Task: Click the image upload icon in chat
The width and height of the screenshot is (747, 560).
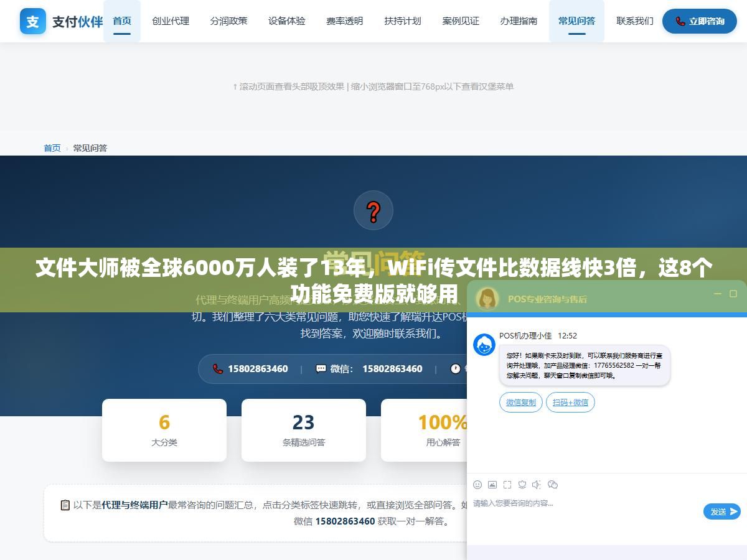Action: coord(492,485)
